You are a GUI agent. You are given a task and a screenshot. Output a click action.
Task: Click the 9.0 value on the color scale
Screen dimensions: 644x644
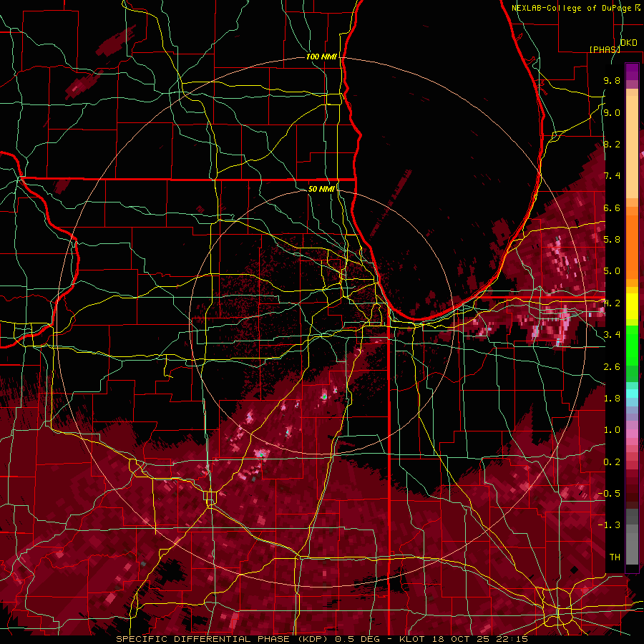click(x=612, y=112)
